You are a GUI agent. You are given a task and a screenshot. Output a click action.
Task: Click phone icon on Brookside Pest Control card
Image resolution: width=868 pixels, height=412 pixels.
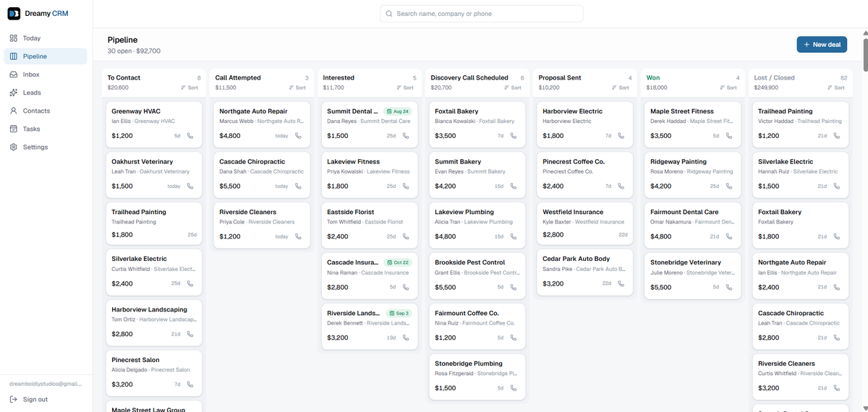(514, 287)
